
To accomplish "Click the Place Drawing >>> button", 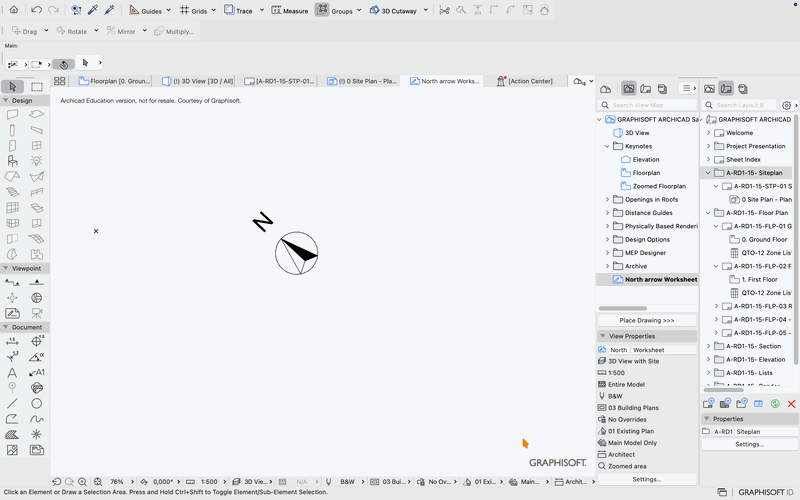I will [x=646, y=320].
